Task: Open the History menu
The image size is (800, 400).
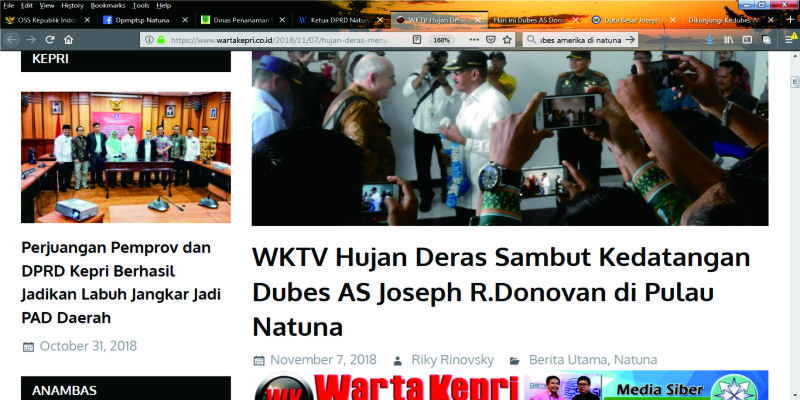Action: coord(72,5)
